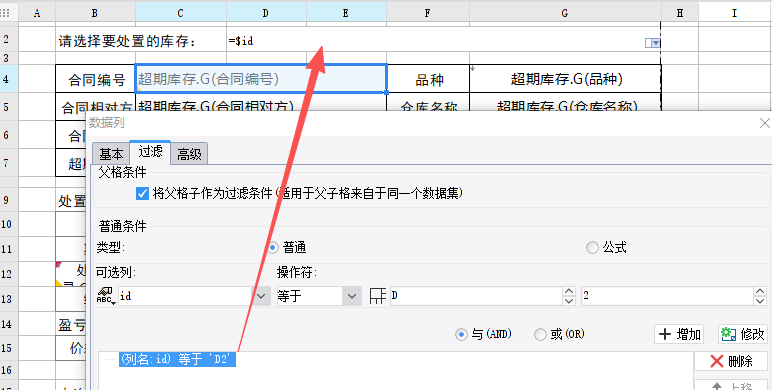Close the 数据列 dialog
This screenshot has width=772, height=390.
[765, 123]
